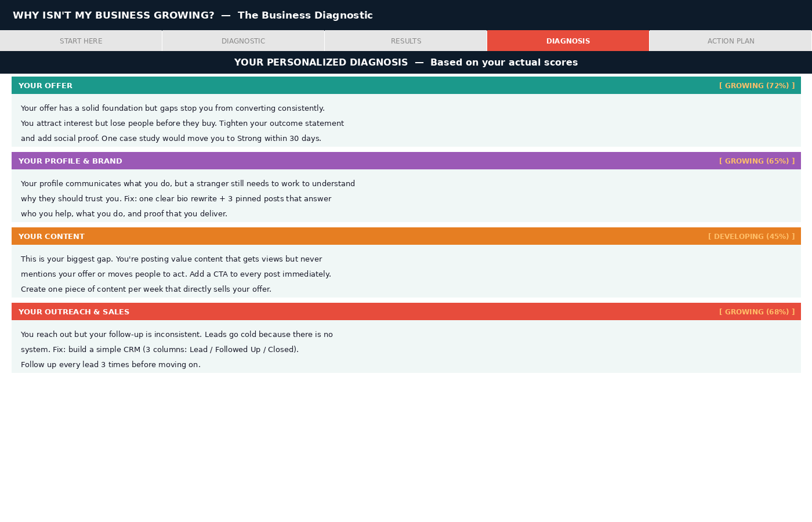Select the highlighted DIAGNOSIS tab
This screenshot has height=522, width=812.
click(x=568, y=41)
